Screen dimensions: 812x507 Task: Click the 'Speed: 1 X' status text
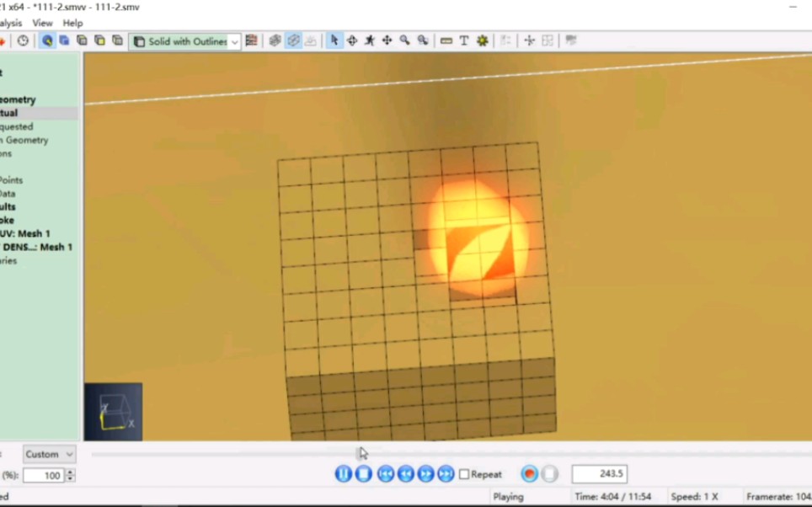[x=694, y=497]
